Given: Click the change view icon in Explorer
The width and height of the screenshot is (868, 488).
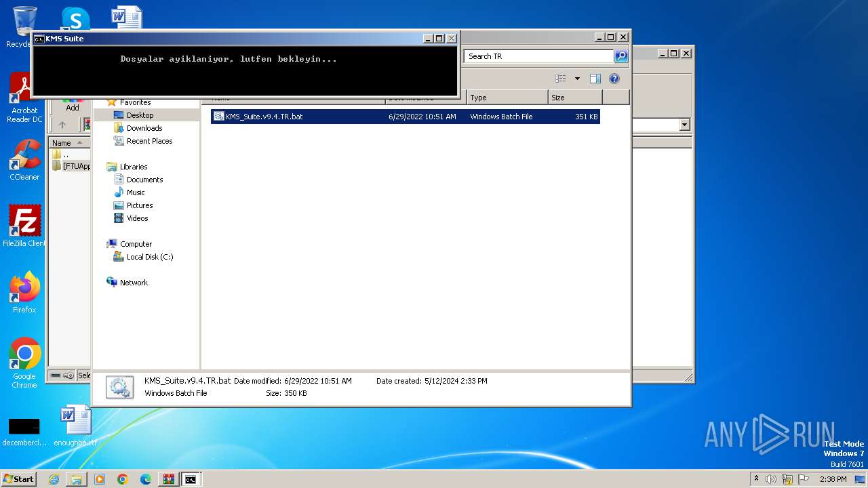Looking at the screenshot, I should tap(560, 79).
